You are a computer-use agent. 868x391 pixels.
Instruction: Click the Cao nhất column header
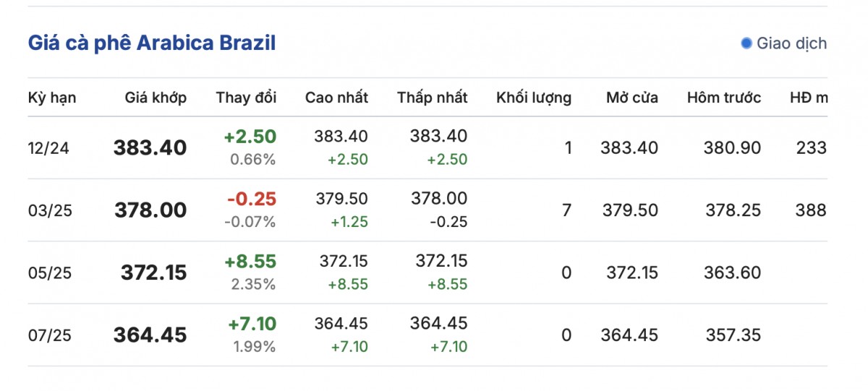tap(336, 98)
